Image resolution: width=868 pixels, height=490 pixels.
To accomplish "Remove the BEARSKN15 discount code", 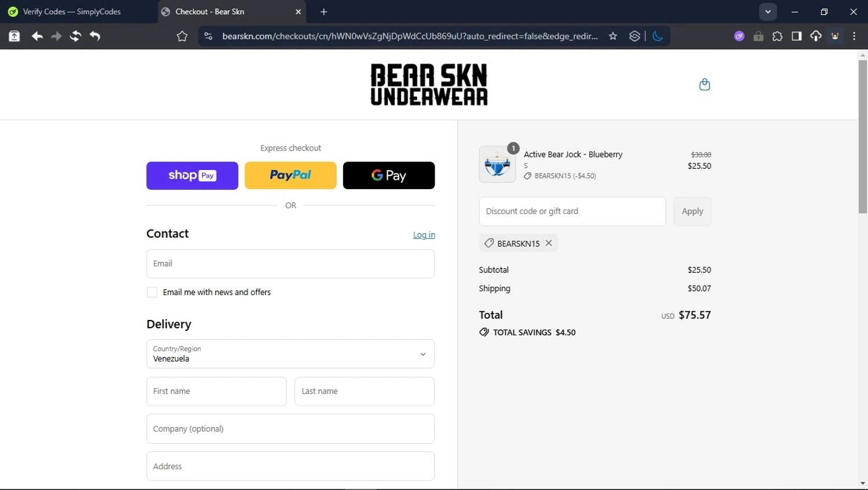I will pos(549,243).
